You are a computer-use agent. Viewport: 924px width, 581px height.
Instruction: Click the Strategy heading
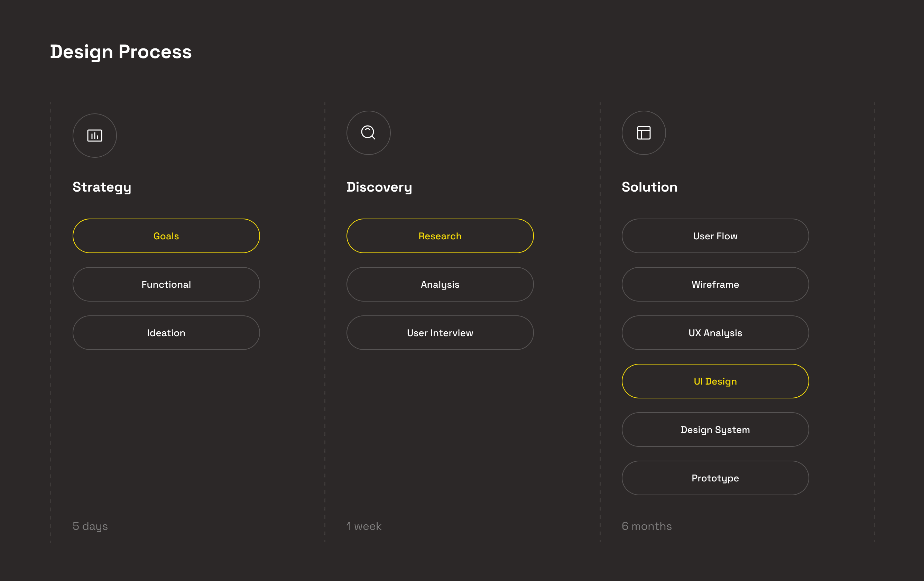pos(102,187)
